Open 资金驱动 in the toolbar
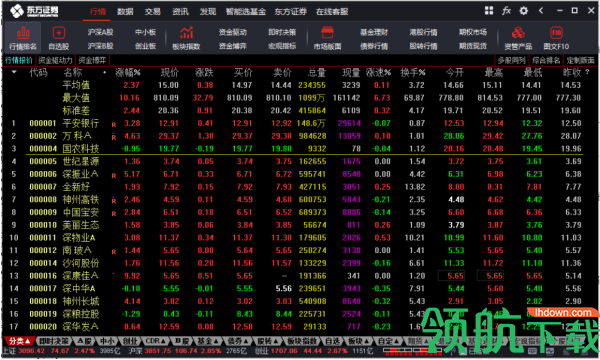The image size is (600, 360). pos(233,32)
